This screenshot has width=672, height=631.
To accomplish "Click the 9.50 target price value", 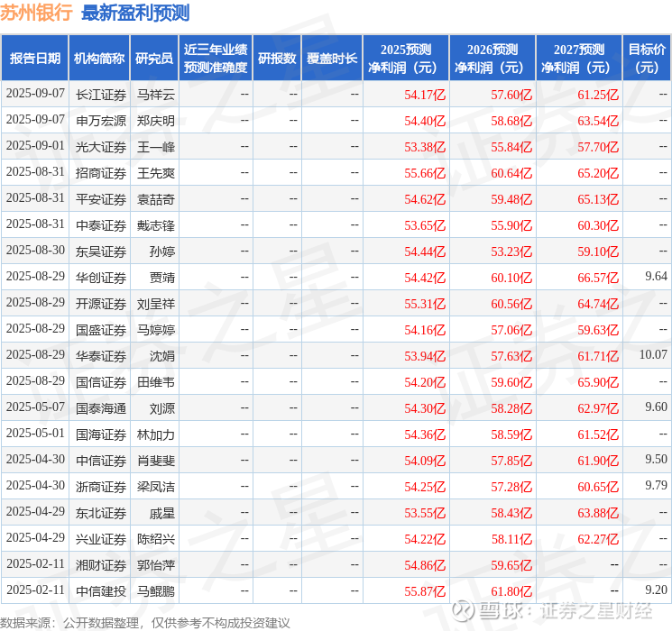I will point(656,459).
